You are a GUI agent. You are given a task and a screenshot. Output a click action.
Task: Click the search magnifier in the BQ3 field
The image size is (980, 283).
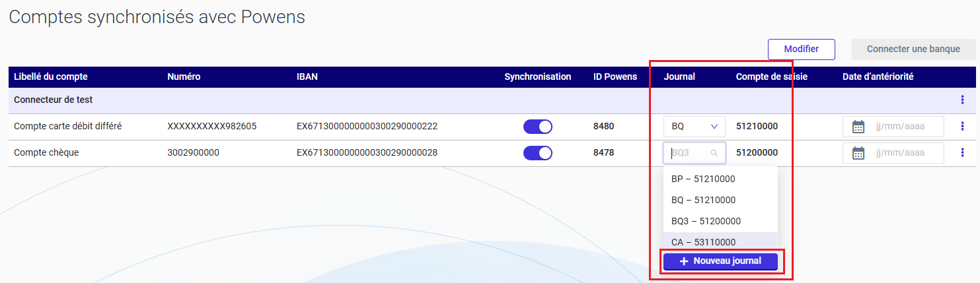pyautogui.click(x=714, y=153)
